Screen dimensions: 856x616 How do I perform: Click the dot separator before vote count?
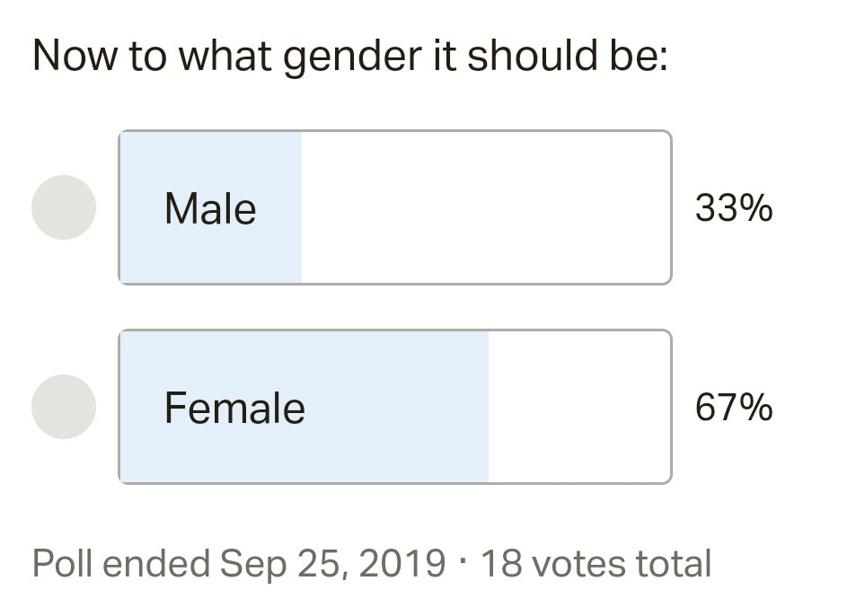463,563
